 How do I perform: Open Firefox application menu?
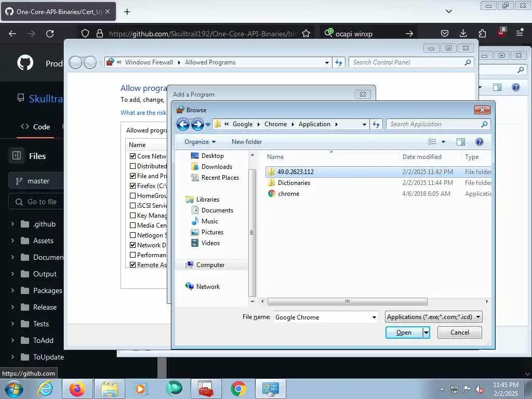520,33
